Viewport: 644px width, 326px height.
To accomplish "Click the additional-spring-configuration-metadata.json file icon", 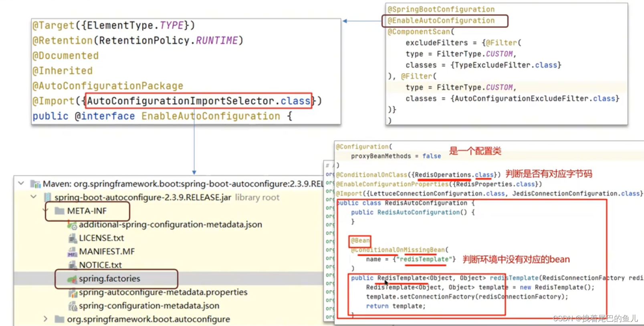I will click(x=72, y=225).
